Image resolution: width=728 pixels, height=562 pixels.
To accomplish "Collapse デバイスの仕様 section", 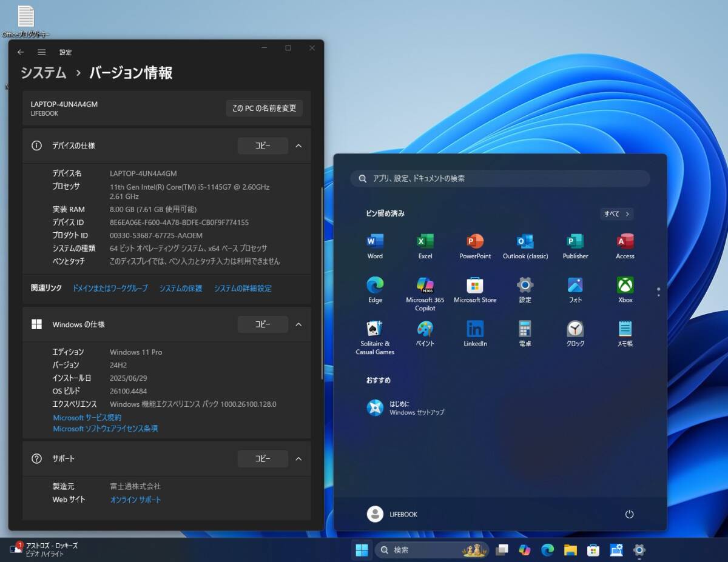I will [x=298, y=146].
